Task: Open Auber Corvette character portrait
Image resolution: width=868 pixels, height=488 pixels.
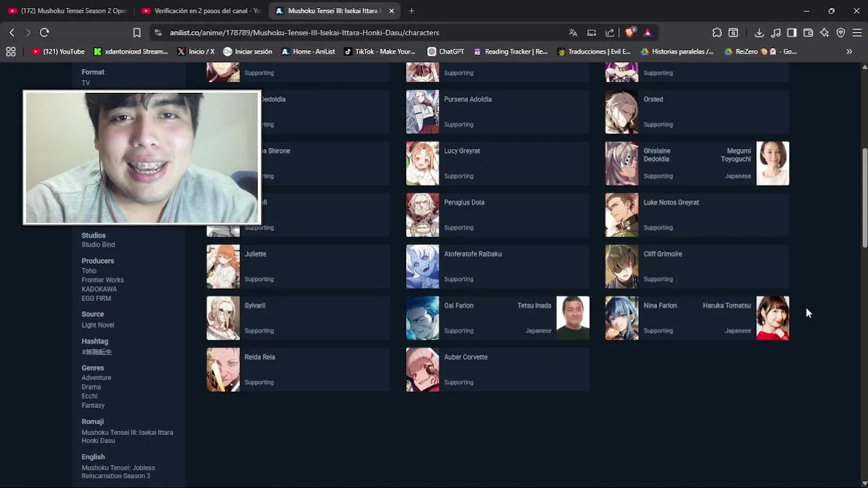Action: pos(422,369)
